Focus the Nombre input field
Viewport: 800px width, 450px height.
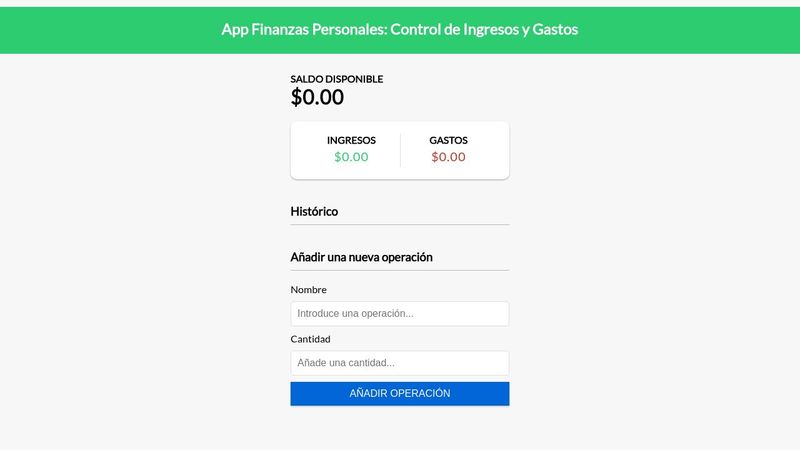[x=399, y=313]
